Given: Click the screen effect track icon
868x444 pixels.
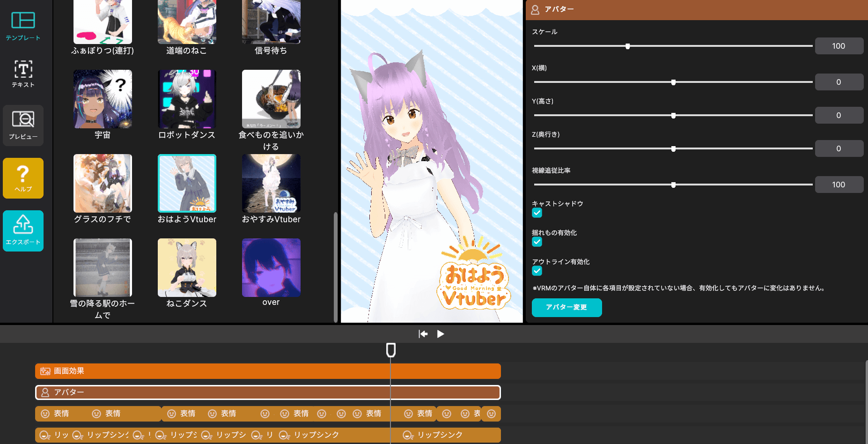Looking at the screenshot, I should (x=45, y=371).
